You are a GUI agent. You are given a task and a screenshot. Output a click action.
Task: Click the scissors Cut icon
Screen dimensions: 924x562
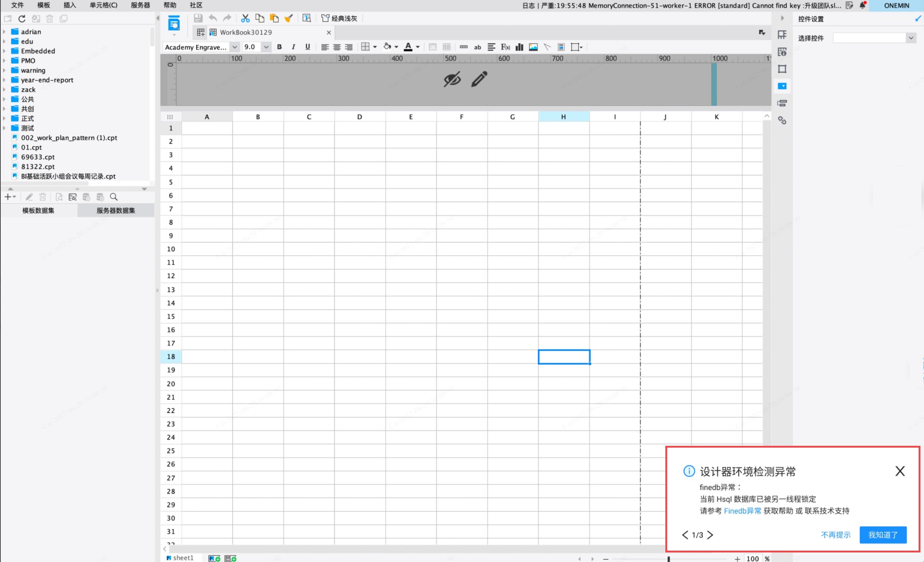click(x=245, y=18)
